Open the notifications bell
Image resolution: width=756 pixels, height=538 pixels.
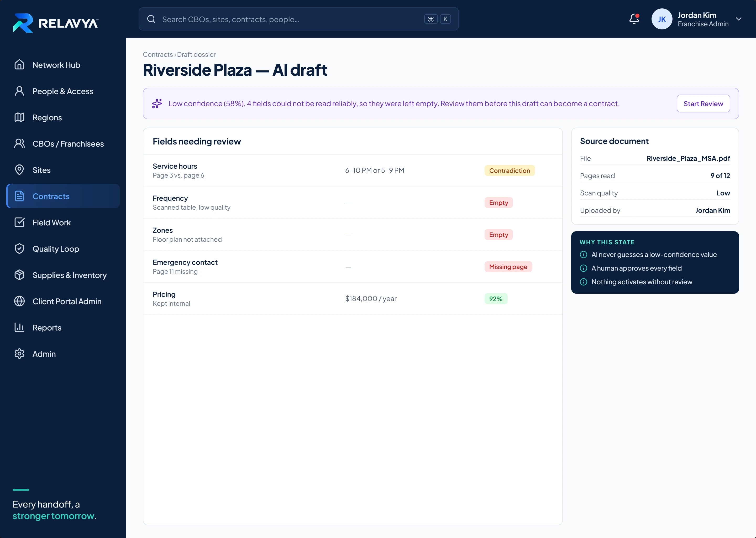pos(634,19)
